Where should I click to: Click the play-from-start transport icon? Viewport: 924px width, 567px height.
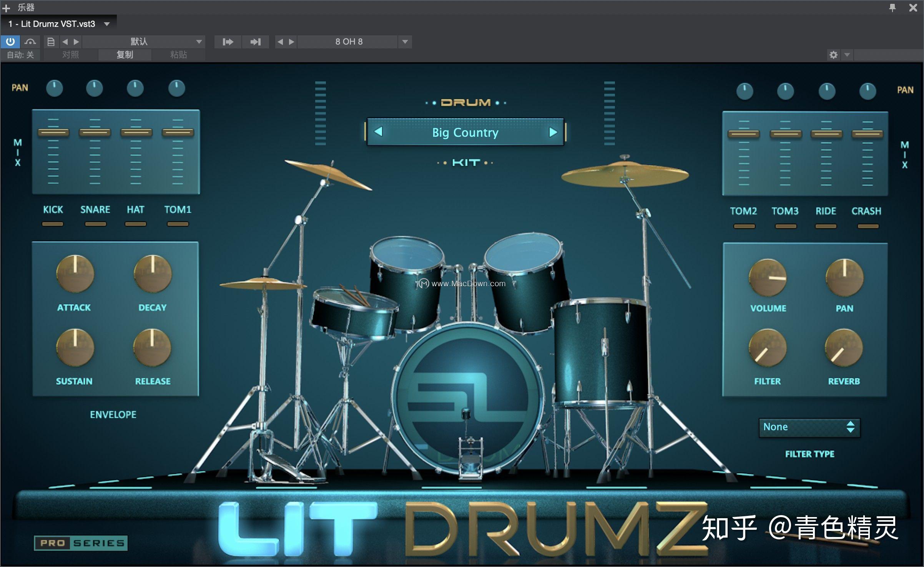pyautogui.click(x=228, y=41)
